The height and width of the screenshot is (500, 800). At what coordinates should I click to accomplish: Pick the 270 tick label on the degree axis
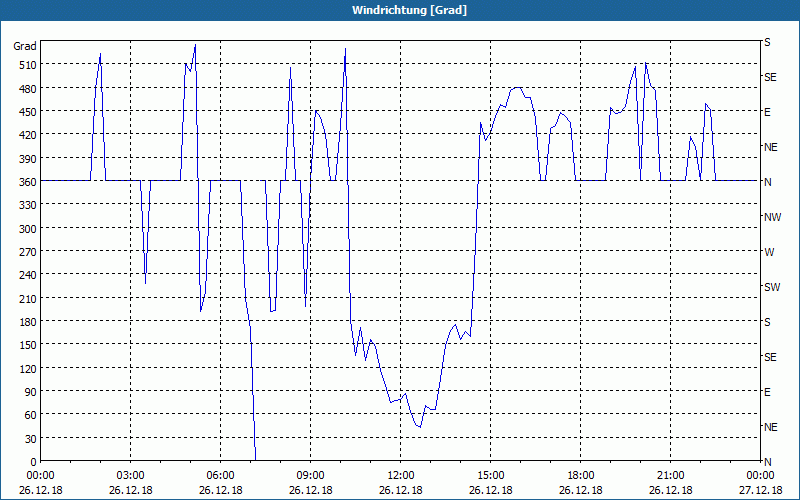click(x=28, y=252)
